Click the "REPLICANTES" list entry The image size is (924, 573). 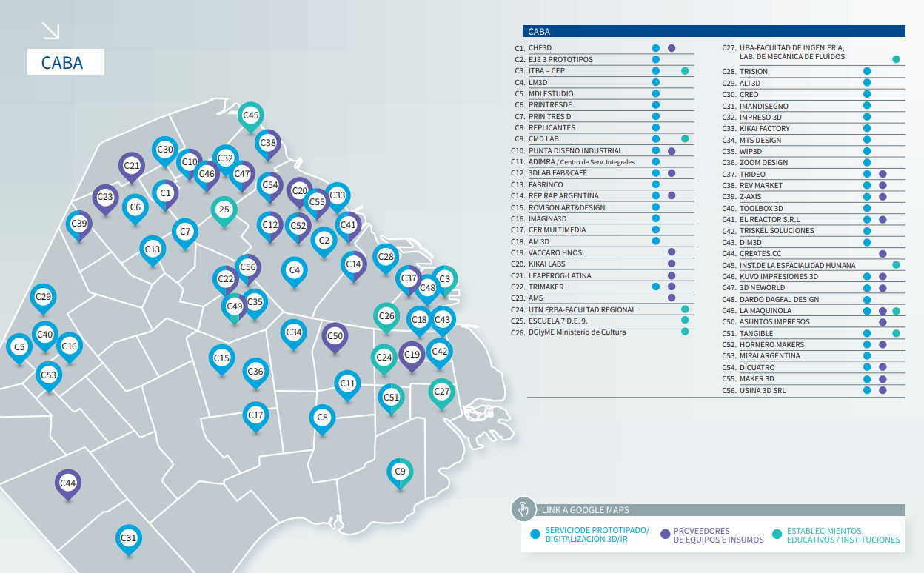click(x=552, y=128)
